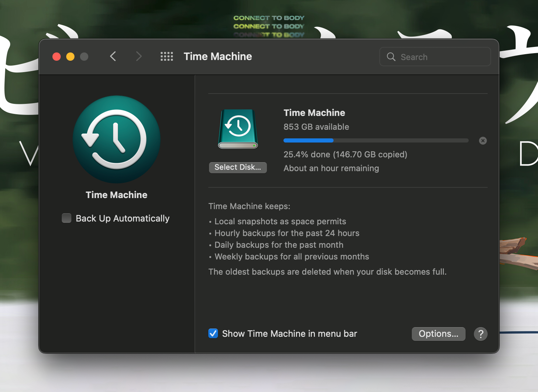Show all preferences grid icon
Viewport: 538px width, 392px height.
click(167, 57)
